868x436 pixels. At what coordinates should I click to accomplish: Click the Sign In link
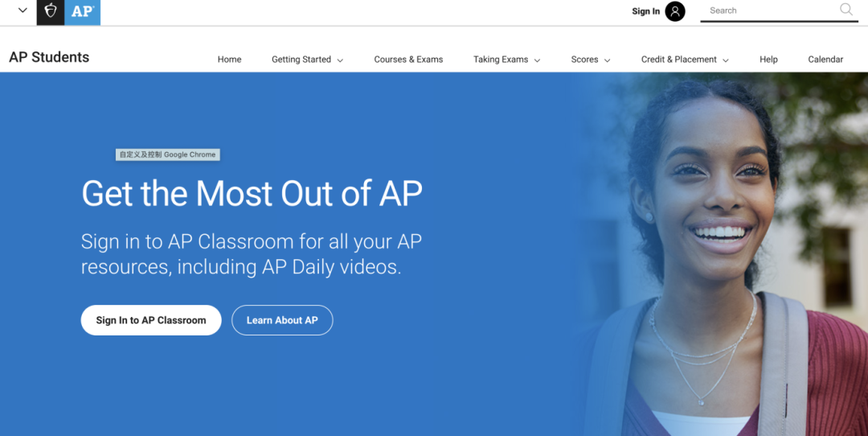[x=646, y=11]
